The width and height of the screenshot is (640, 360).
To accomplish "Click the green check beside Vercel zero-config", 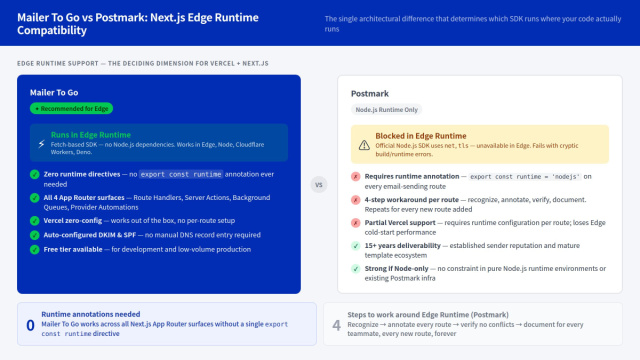I will [35, 220].
